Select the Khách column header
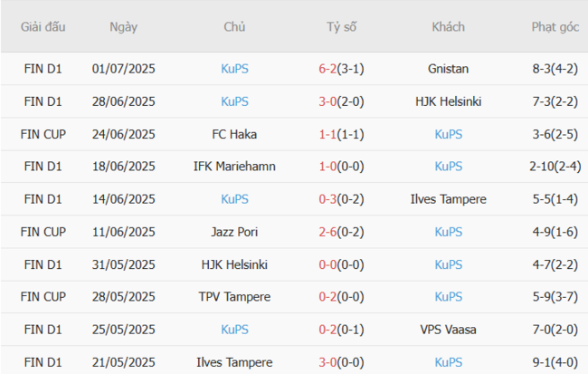Image resolution: width=588 pixels, height=374 pixels. click(x=448, y=27)
